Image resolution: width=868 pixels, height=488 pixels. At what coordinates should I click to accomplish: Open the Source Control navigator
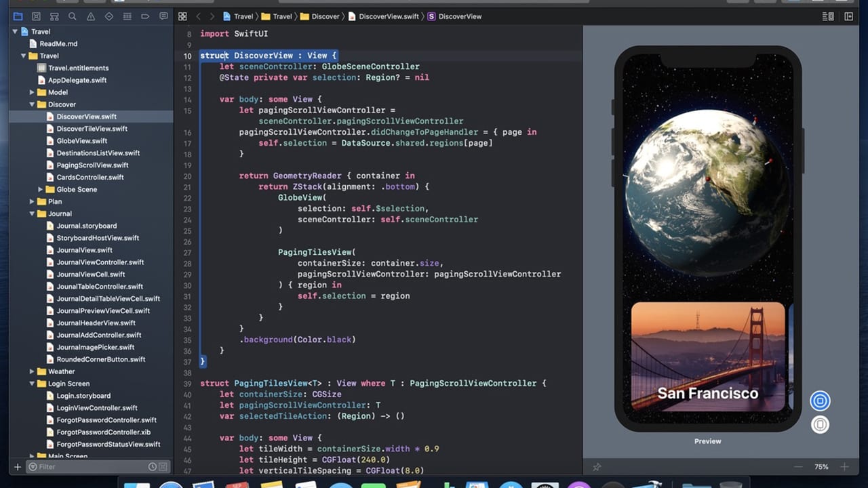click(x=36, y=16)
